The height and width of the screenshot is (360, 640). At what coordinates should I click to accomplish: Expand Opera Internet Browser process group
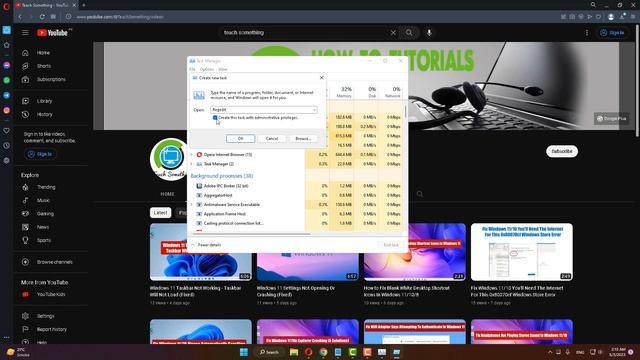[191, 155]
